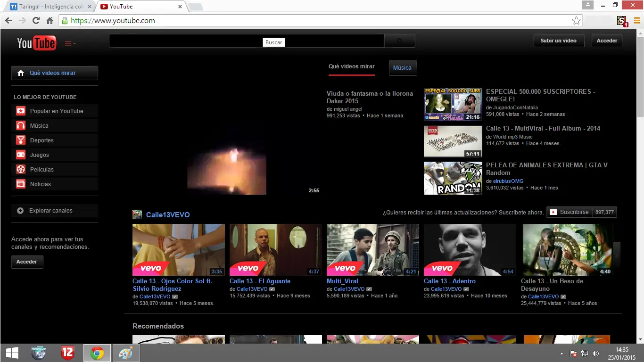Click the Acceder button below the sidebar message
This screenshot has height=362, width=644.
tap(27, 262)
